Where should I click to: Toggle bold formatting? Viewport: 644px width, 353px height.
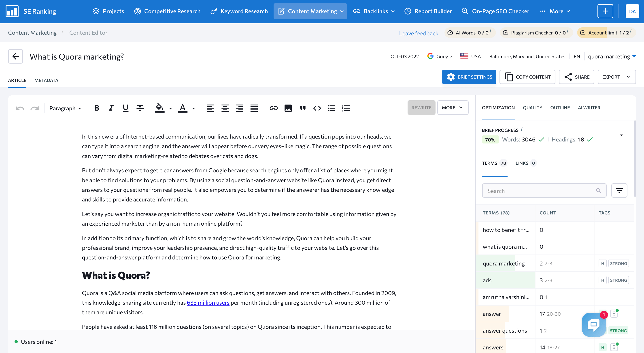click(96, 108)
